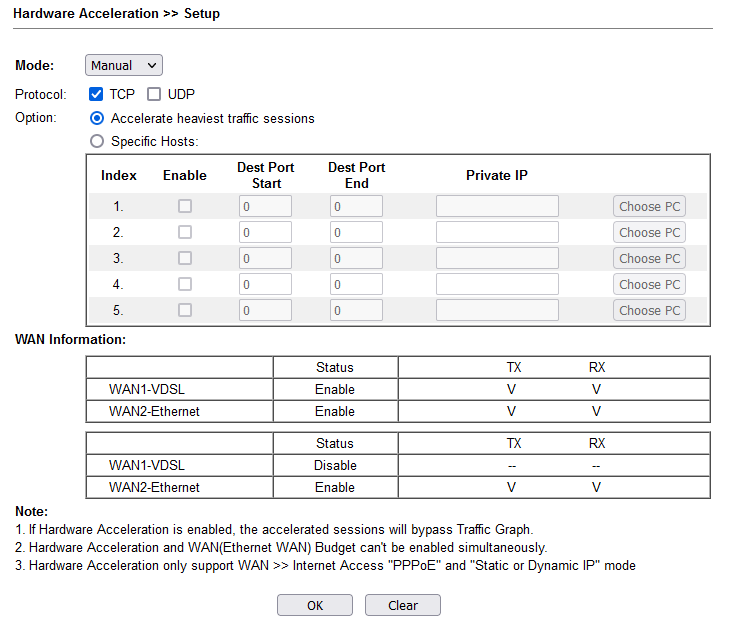Select the Specific Hosts radio button
The image size is (739, 626).
[97, 141]
